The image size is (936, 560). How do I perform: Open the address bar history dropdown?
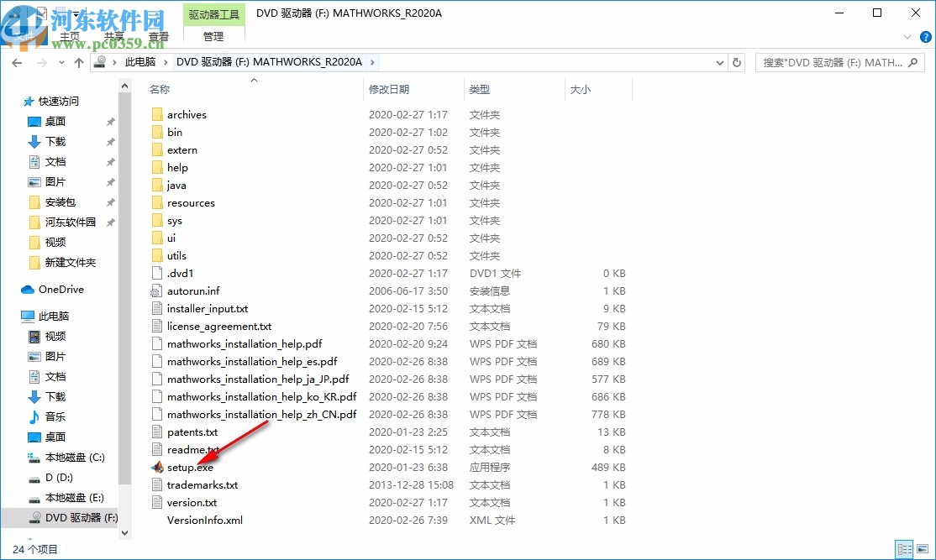point(719,62)
